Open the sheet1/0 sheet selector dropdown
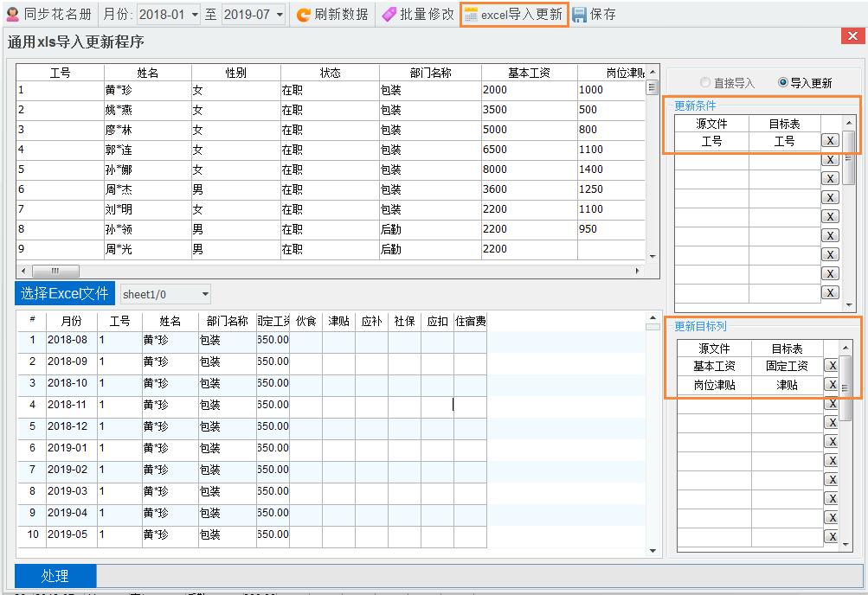Viewport: 868px width, 595px height. (x=205, y=294)
